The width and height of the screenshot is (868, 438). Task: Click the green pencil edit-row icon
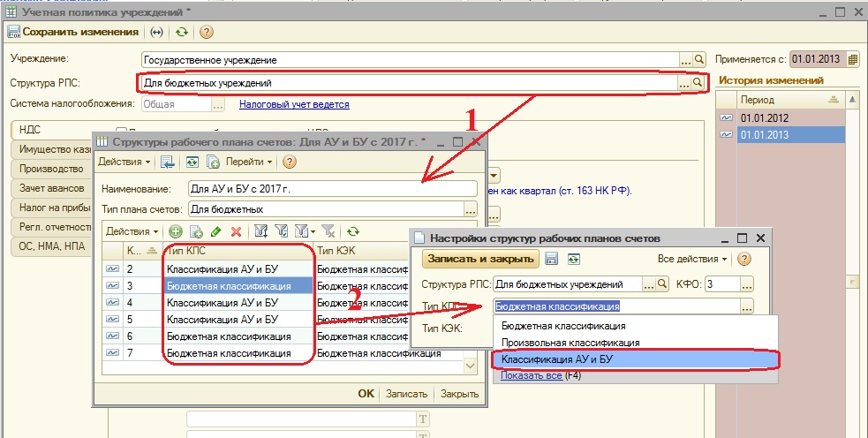[215, 231]
